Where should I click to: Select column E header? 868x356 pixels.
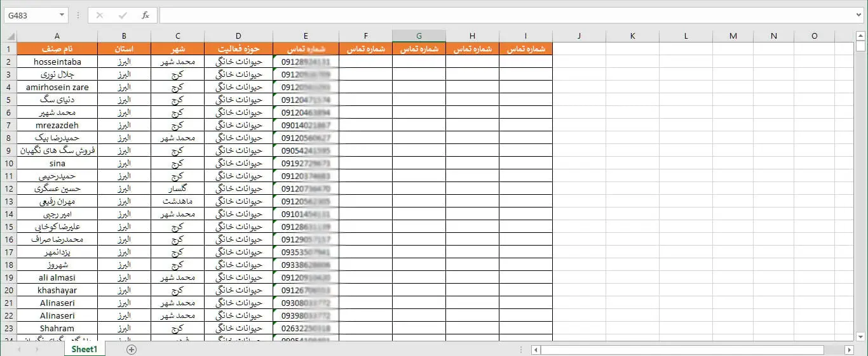pos(306,36)
